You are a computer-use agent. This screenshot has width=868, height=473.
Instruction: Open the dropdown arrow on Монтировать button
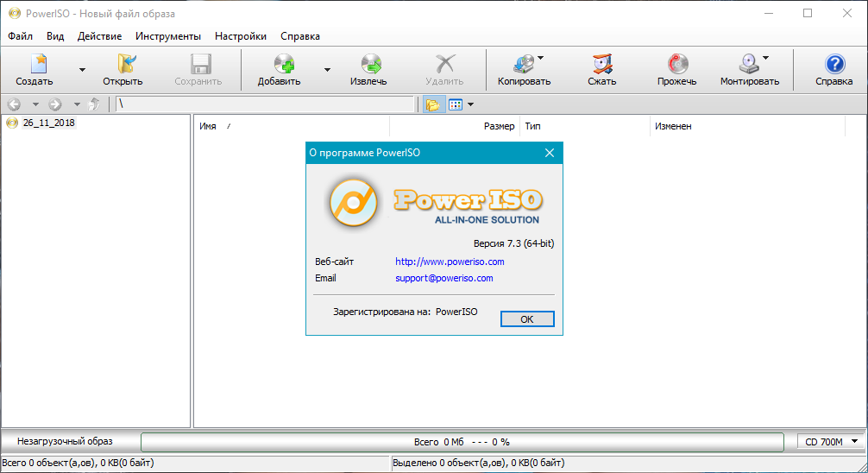coord(766,58)
